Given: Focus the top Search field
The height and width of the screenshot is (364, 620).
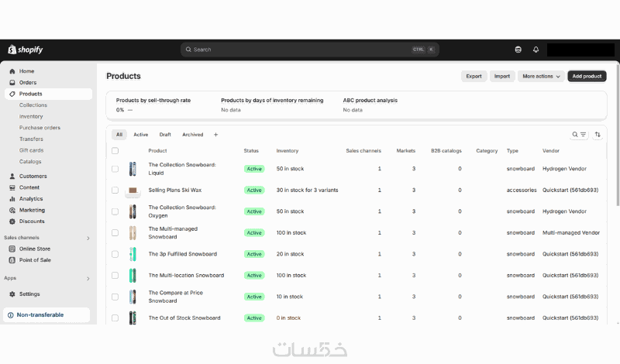Looking at the screenshot, I should 310,50.
